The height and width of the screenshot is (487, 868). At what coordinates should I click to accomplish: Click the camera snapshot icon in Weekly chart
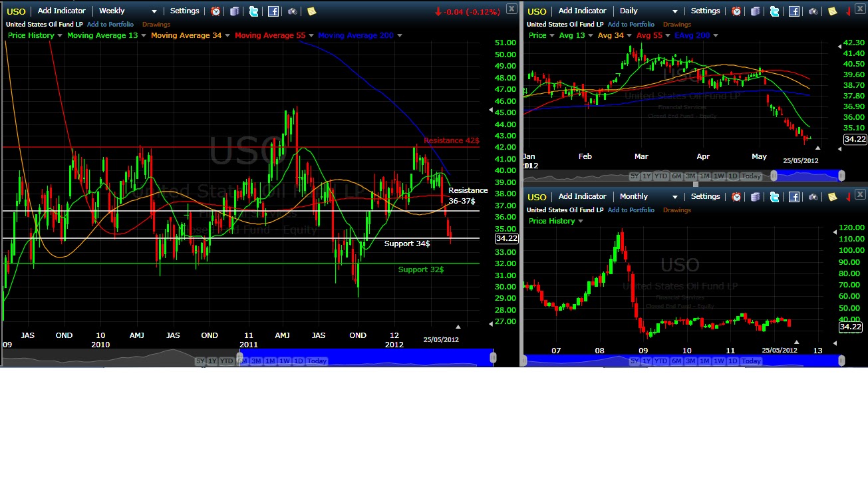click(293, 11)
